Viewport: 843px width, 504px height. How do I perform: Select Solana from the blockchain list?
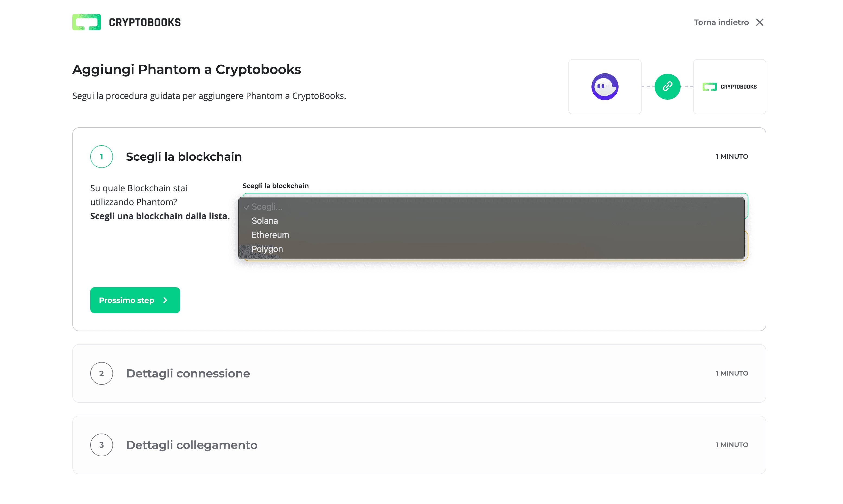point(265,221)
